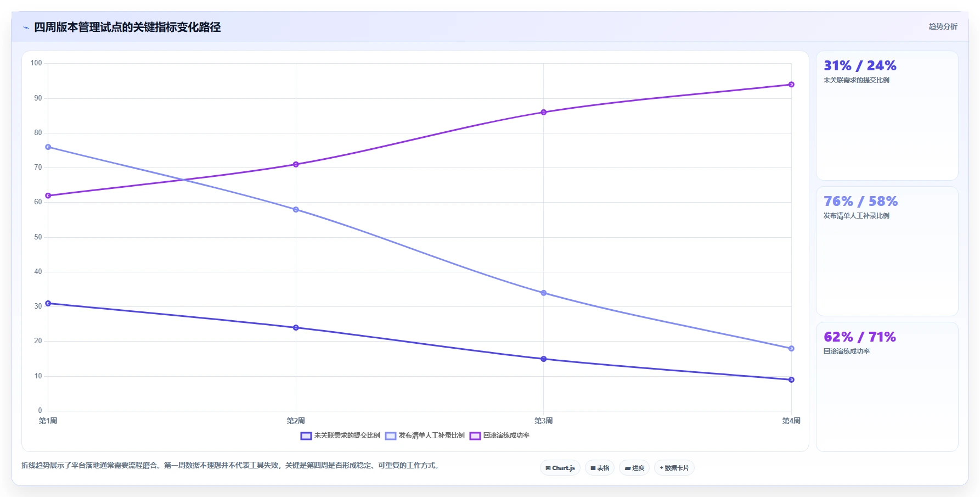Click the trend icon beside the panel title

26,27
